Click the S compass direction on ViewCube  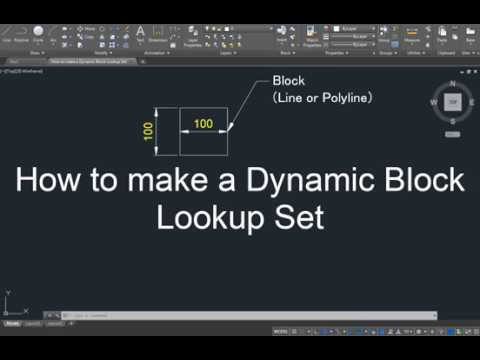pyautogui.click(x=453, y=121)
